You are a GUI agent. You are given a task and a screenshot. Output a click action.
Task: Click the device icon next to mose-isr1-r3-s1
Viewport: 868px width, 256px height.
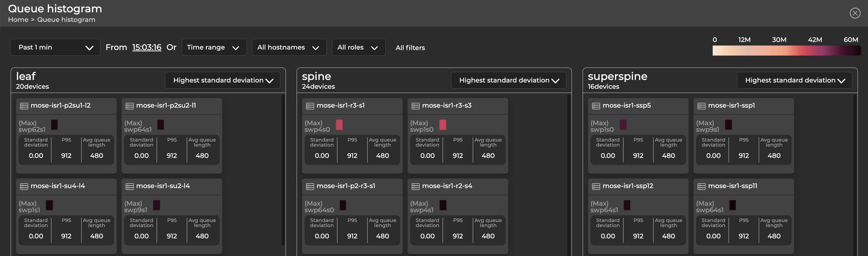pyautogui.click(x=310, y=106)
